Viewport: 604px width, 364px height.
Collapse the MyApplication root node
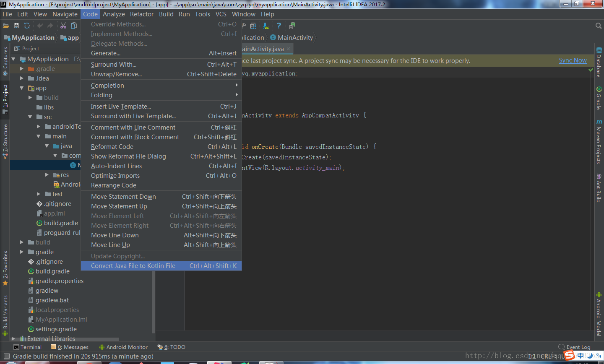(13, 59)
